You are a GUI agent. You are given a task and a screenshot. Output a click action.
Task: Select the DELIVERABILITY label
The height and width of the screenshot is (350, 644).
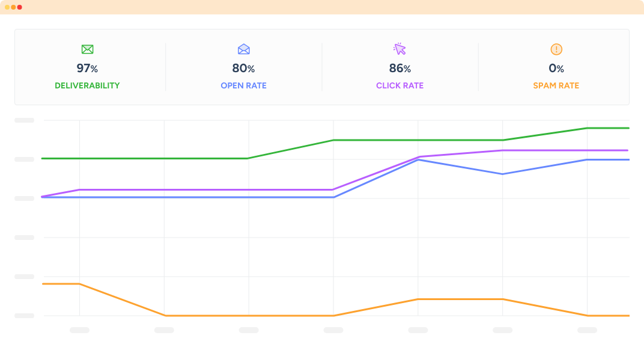point(87,85)
